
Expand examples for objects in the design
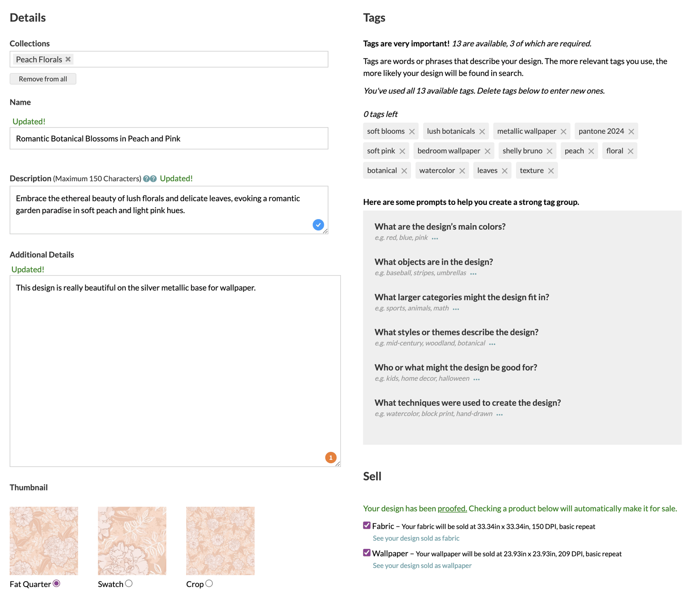click(x=473, y=274)
